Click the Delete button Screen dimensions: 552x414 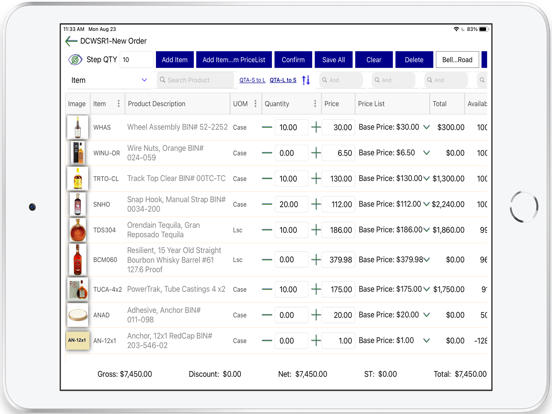coord(414,59)
